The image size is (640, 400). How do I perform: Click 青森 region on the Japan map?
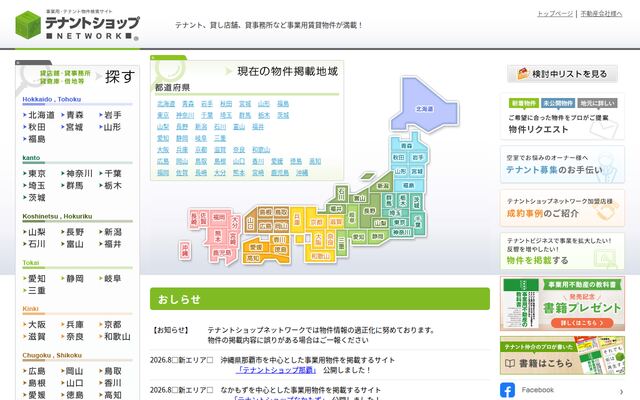(x=406, y=146)
